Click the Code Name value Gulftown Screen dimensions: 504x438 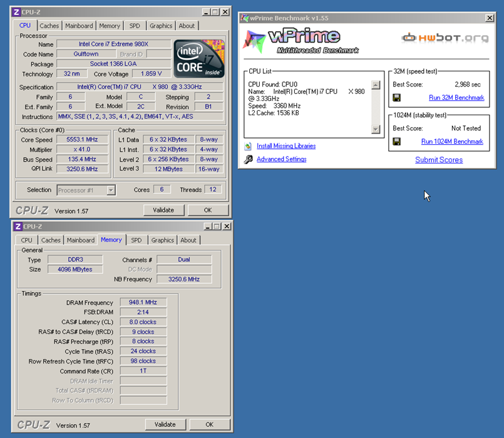click(86, 54)
